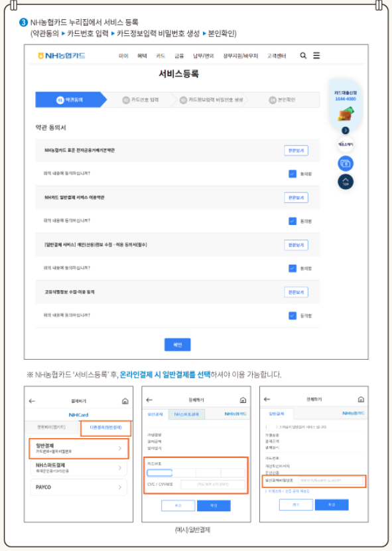This screenshot has height=551, width=392.
Task: Go back in the middle 결제하기 phone screen
Action: (x=149, y=400)
